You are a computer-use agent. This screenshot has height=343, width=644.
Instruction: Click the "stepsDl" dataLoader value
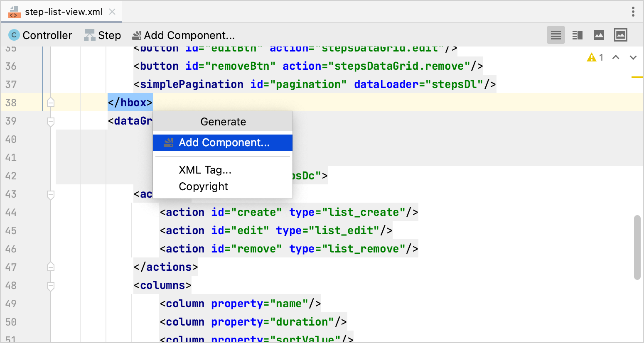(x=454, y=84)
